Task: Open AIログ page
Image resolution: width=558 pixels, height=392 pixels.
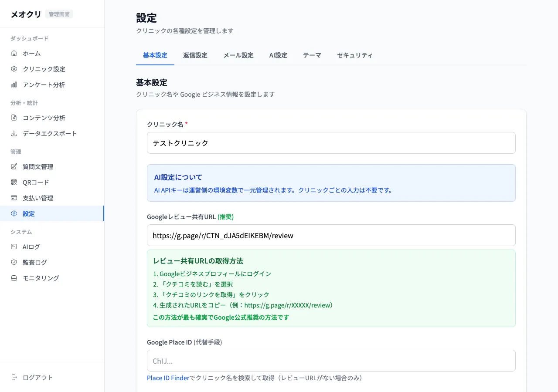Action: 52,247
